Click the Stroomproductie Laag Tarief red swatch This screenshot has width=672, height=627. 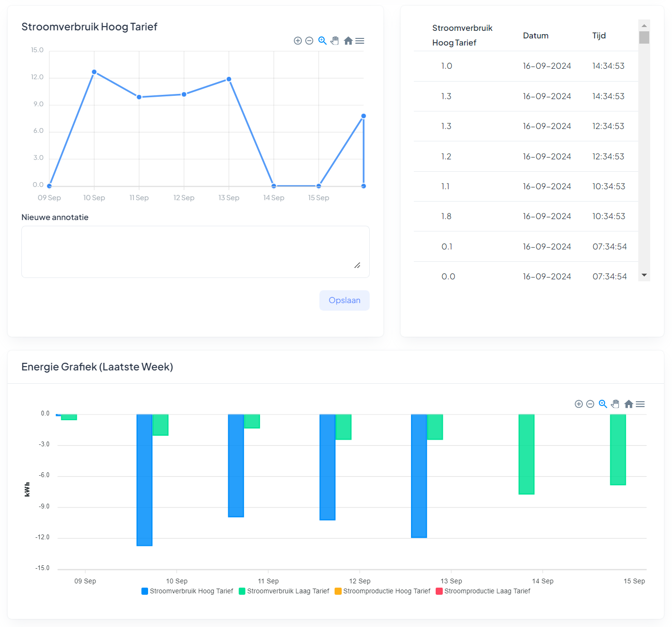click(x=439, y=591)
